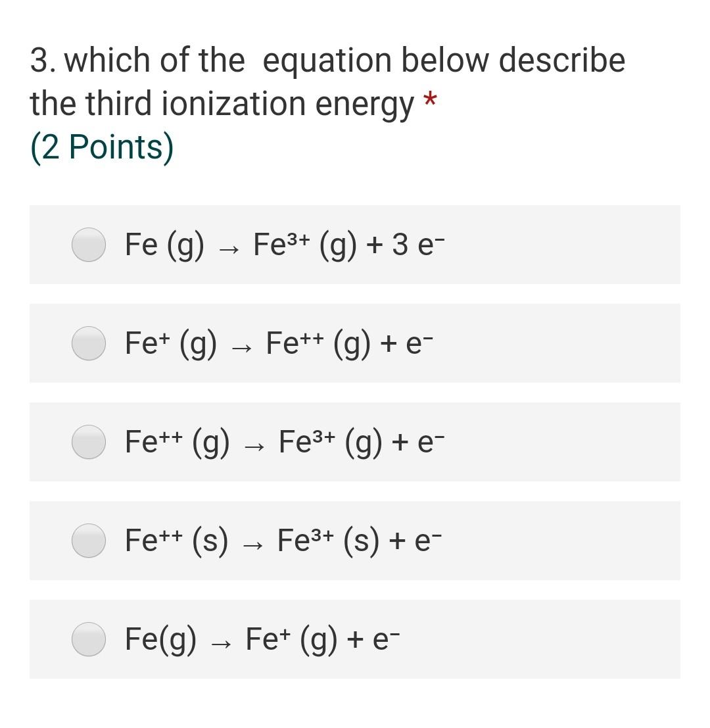Screen dimensions: 710x728
Task: Click equation text Fe⁺⁺ (g) → Fe³⁺ (g) + e⁻
Action: coord(285,443)
